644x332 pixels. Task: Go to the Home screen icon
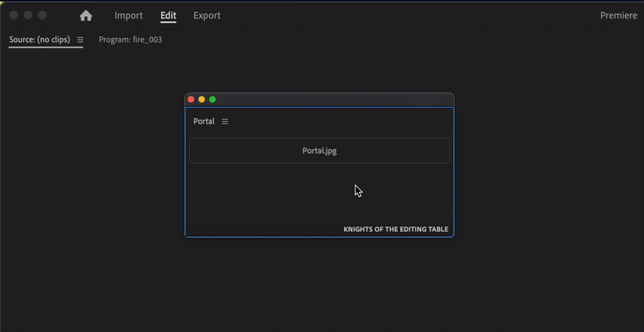point(86,16)
